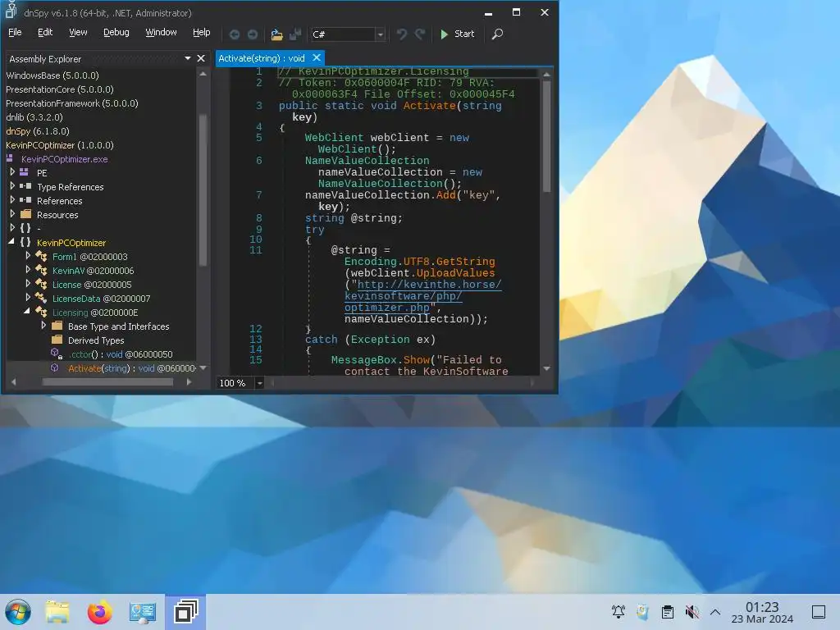Open the File menu
This screenshot has height=630, width=840.
pyautogui.click(x=15, y=32)
